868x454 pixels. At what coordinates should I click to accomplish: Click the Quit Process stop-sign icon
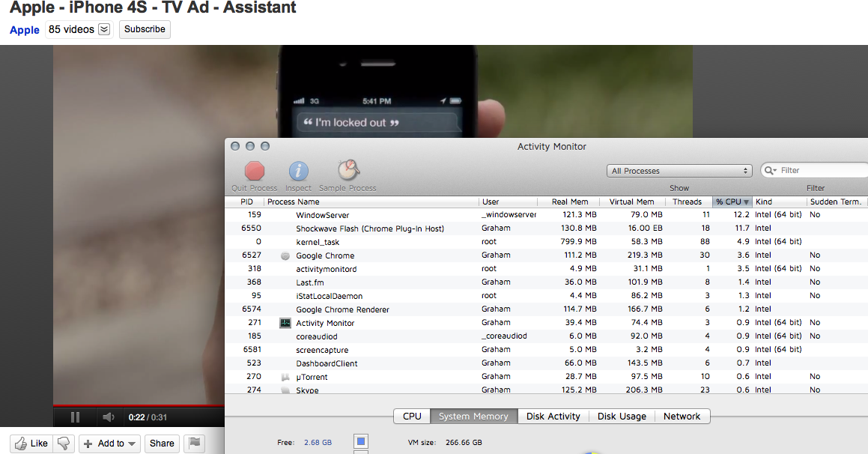[255, 171]
